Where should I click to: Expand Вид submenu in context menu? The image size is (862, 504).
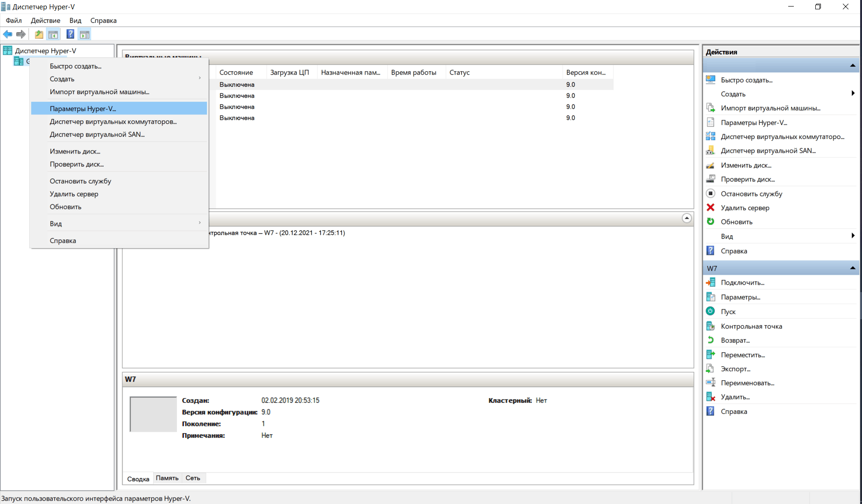point(200,223)
